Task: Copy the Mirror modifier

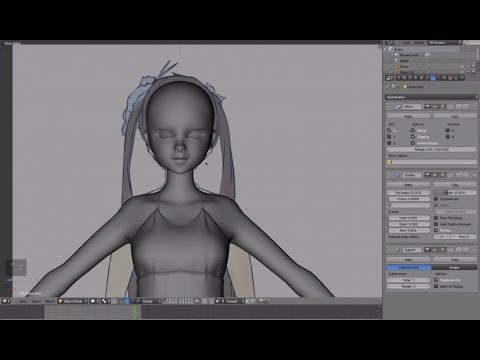Action: tap(455, 116)
